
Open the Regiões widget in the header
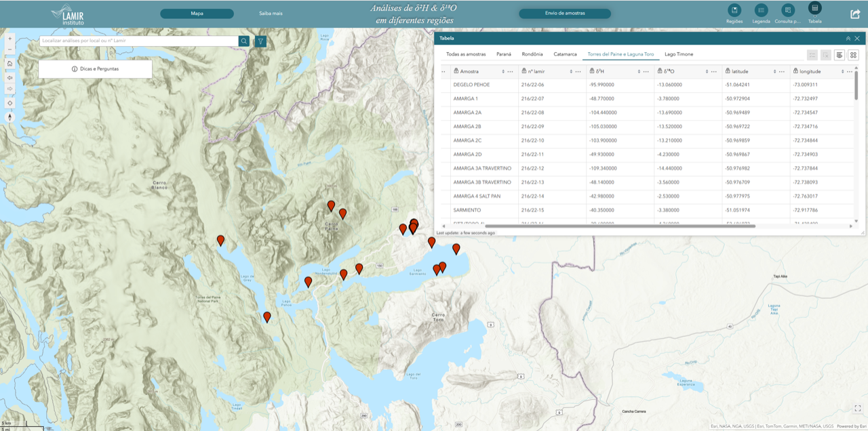pos(734,10)
